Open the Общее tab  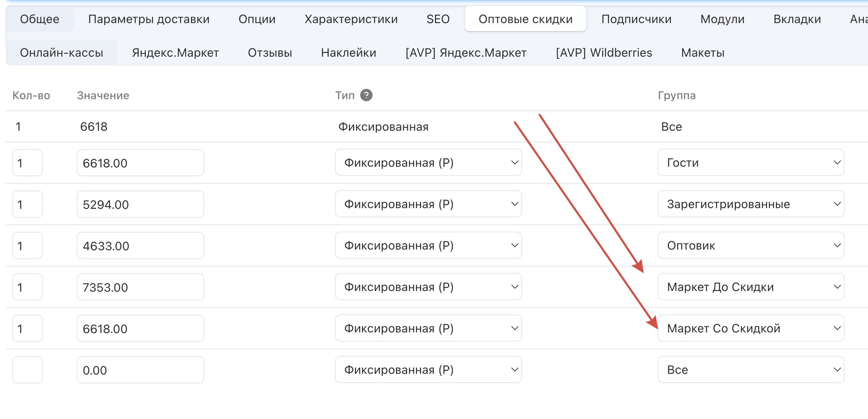coord(39,19)
